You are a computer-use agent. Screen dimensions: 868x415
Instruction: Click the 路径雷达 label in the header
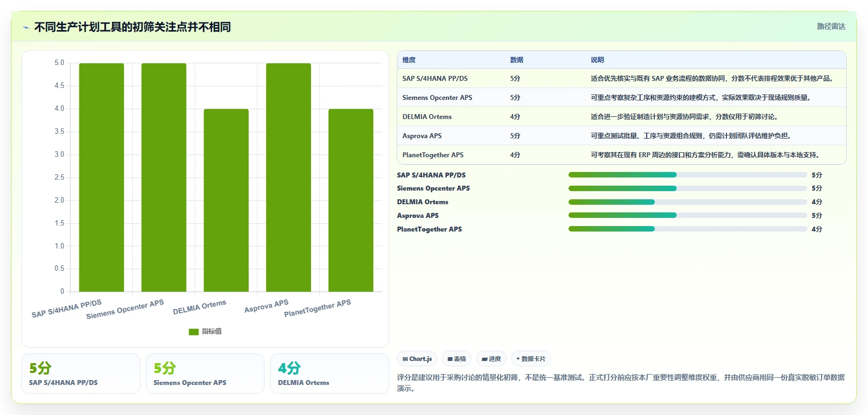[831, 26]
